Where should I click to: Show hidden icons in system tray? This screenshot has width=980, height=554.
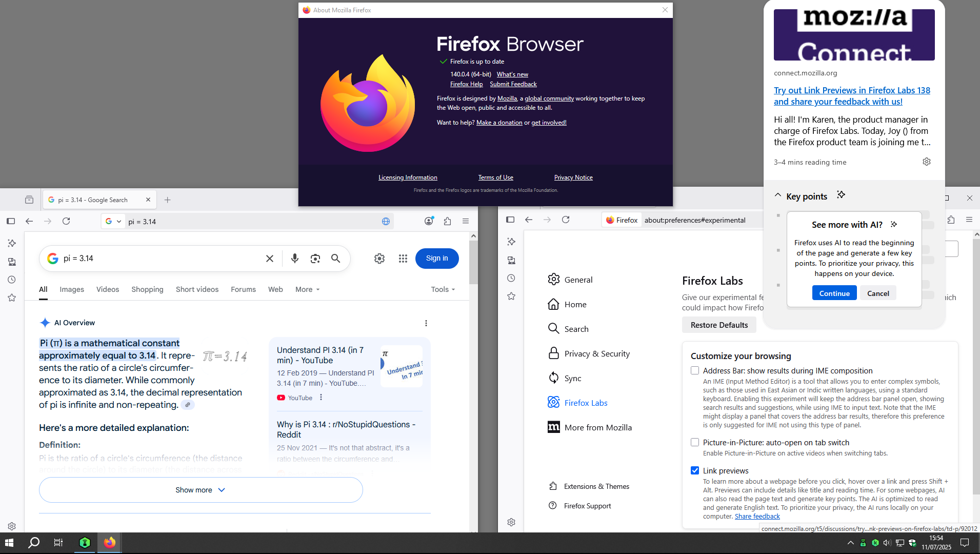coord(850,543)
